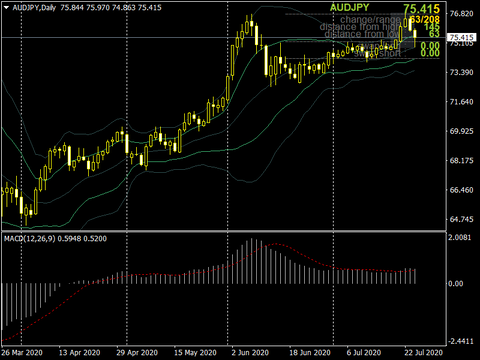480x360 pixels.
Task: Click the 145 distance from high value
Action: [432, 27]
